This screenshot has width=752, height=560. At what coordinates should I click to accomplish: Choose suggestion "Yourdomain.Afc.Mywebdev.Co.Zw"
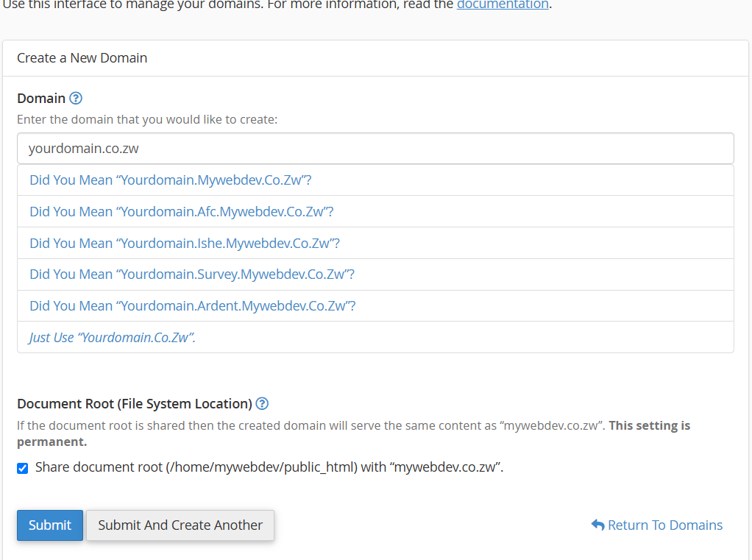pyautogui.click(x=182, y=211)
